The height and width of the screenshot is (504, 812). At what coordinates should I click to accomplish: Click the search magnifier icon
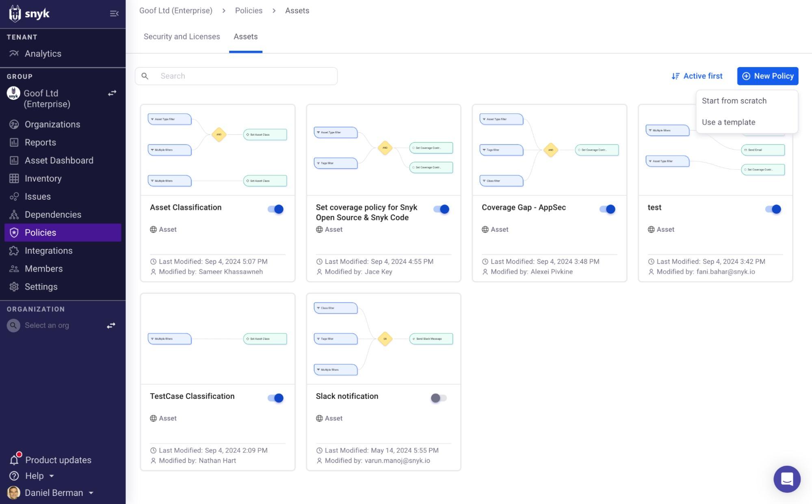(x=145, y=76)
